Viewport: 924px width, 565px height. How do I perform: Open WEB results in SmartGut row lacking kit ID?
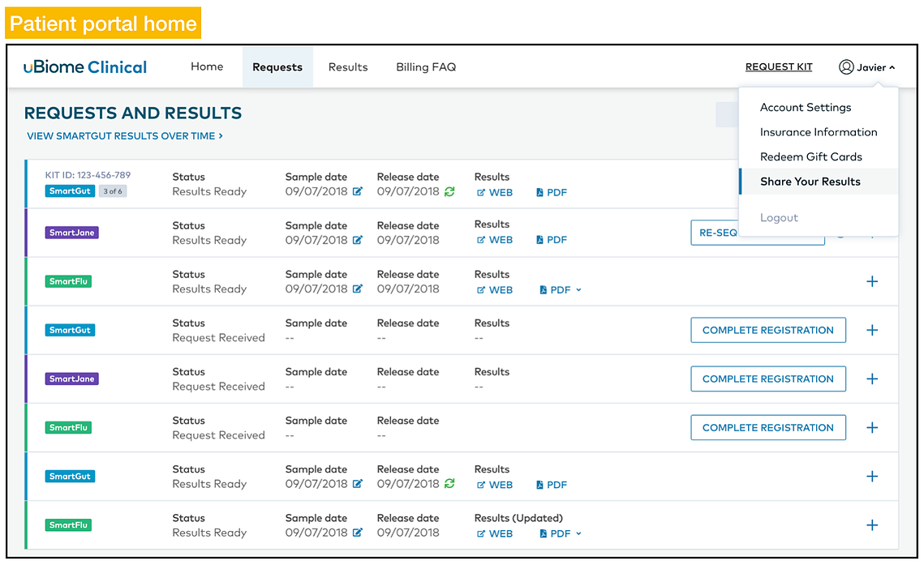click(x=494, y=485)
